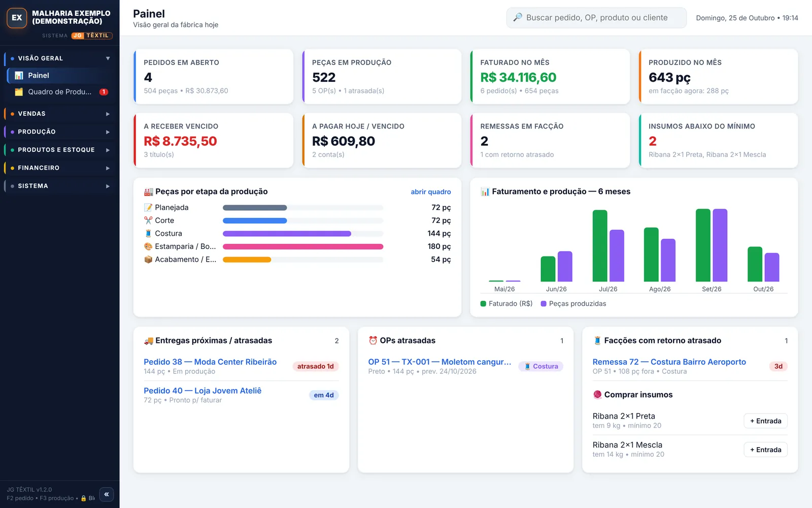Click the yarn icon by Comprar insumos
The image size is (812, 508).
pyautogui.click(x=597, y=394)
